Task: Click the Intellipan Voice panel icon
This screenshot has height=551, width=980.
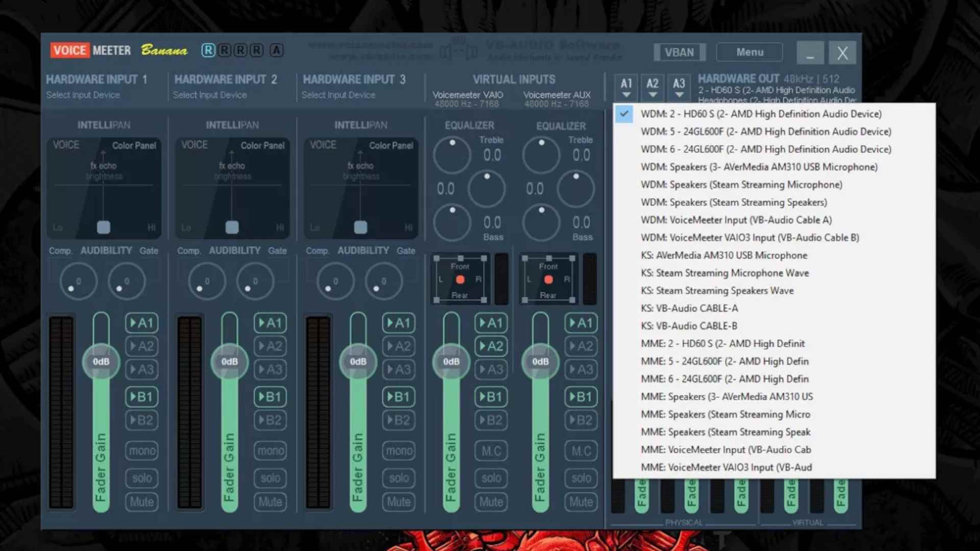Action: click(66, 144)
